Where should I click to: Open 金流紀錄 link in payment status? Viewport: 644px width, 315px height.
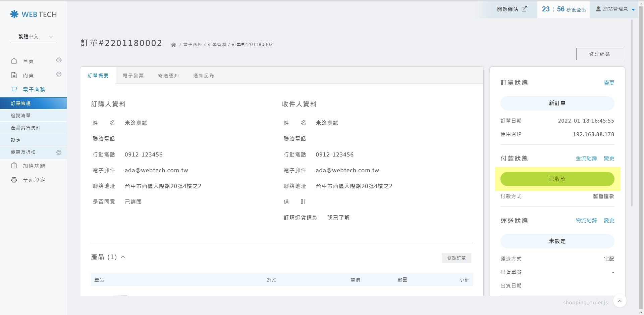pos(586,158)
